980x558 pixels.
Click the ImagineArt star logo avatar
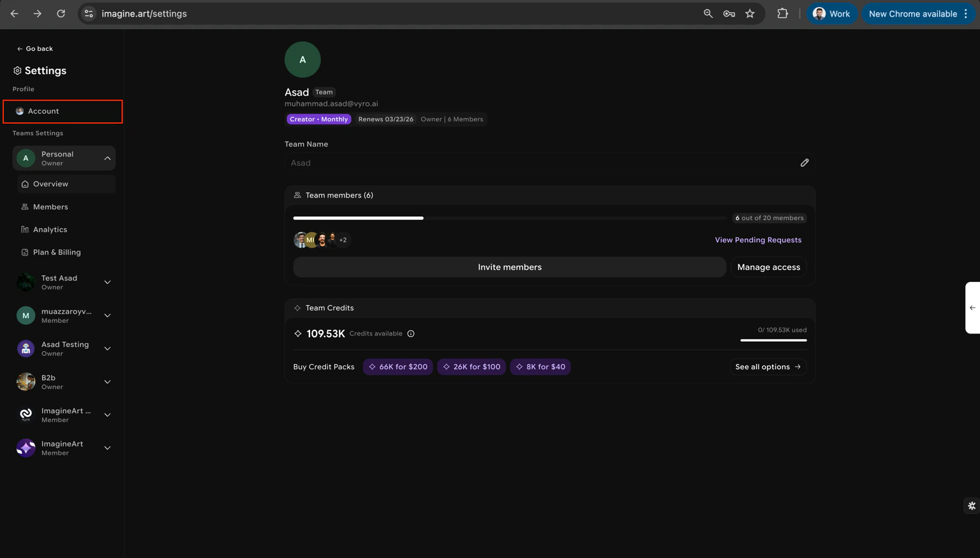pyautogui.click(x=26, y=448)
